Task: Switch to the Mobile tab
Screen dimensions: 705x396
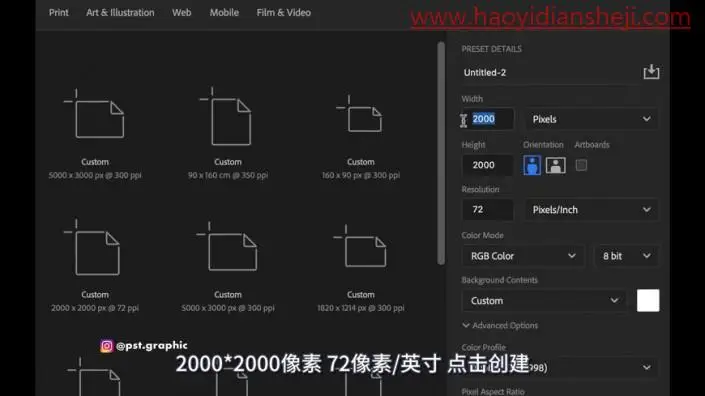Action: pos(224,13)
